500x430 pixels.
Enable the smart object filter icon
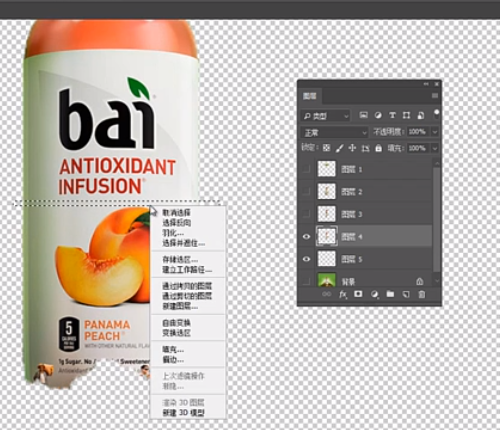point(421,115)
